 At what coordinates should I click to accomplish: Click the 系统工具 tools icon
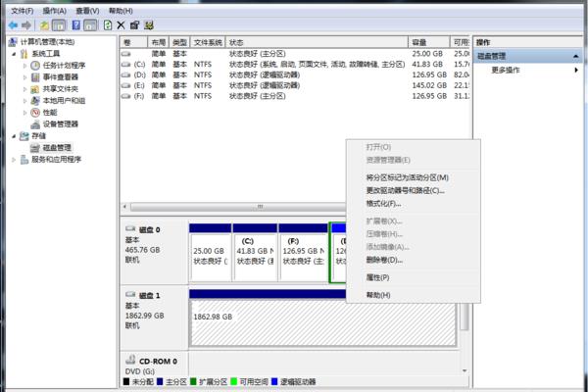coord(24,54)
